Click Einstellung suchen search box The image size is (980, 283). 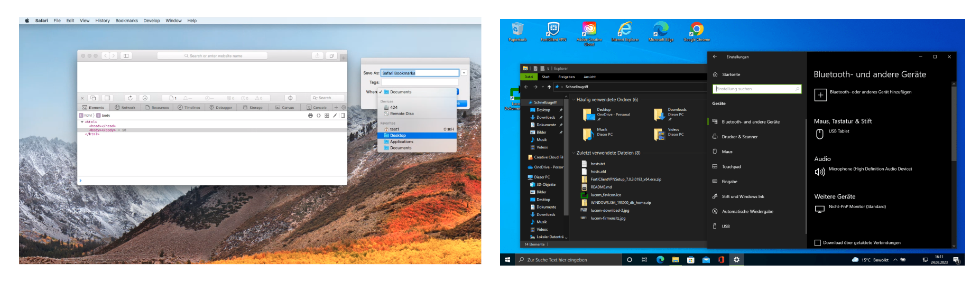(757, 89)
